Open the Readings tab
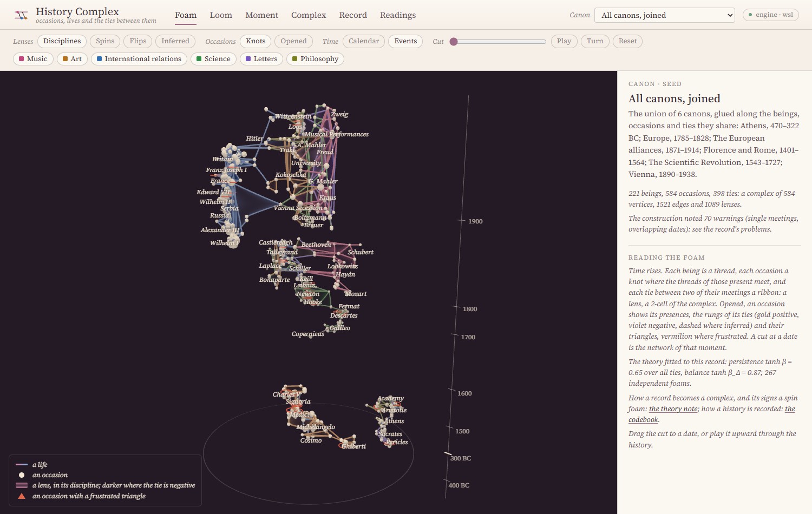The width and height of the screenshot is (812, 514). point(398,15)
